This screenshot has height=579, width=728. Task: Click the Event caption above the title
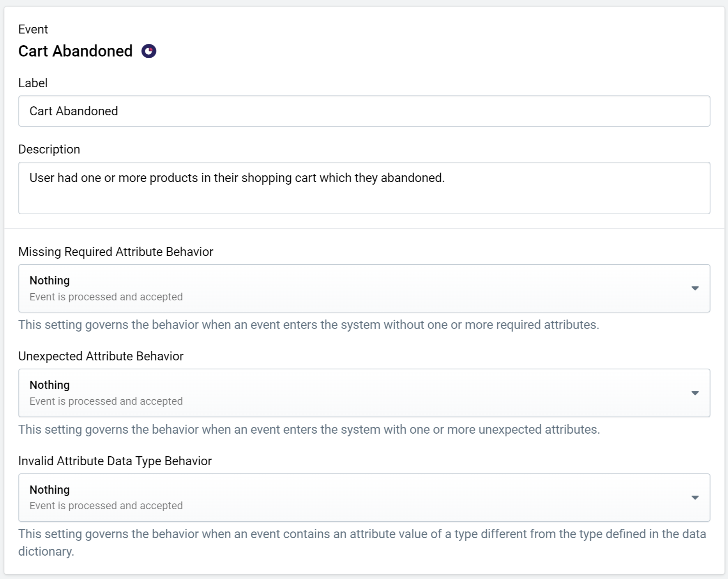(33, 29)
